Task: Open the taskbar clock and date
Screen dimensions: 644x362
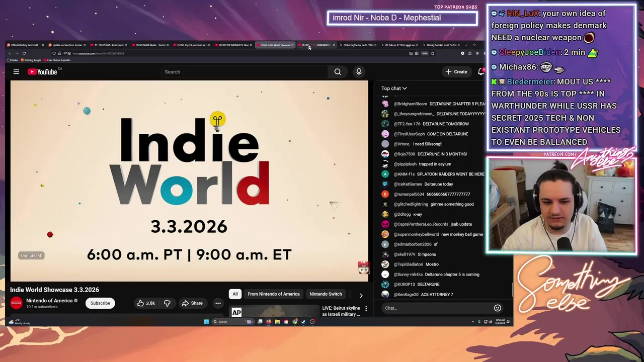Action: point(500,322)
